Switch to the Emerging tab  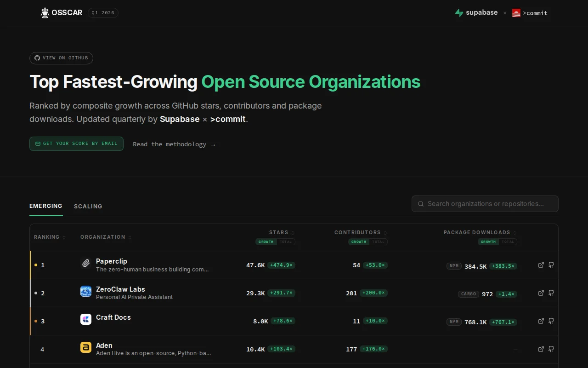(46, 206)
